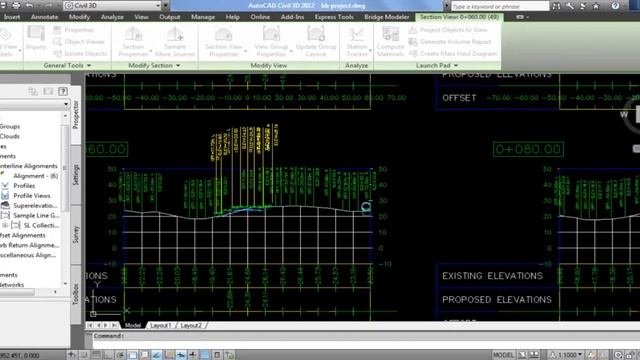Screen dimensions: 640x360
Task: Select Centerline Alignments tree item
Action: click(29, 166)
